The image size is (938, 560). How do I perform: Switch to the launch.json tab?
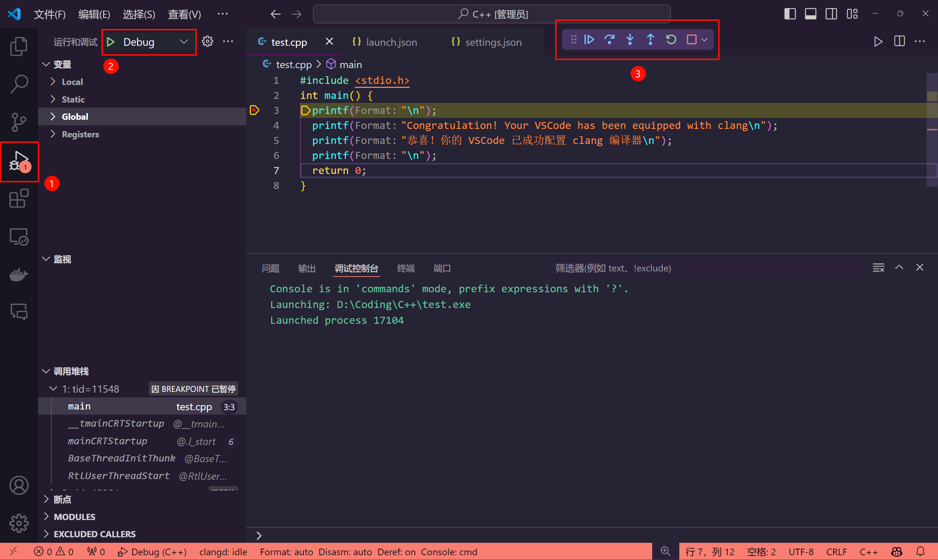pos(384,42)
